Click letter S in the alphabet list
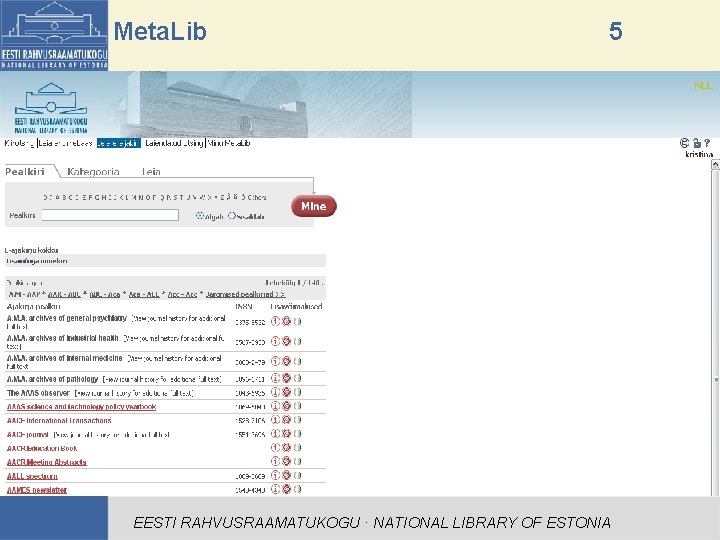Screen dimensions: 720x540 point(175,197)
